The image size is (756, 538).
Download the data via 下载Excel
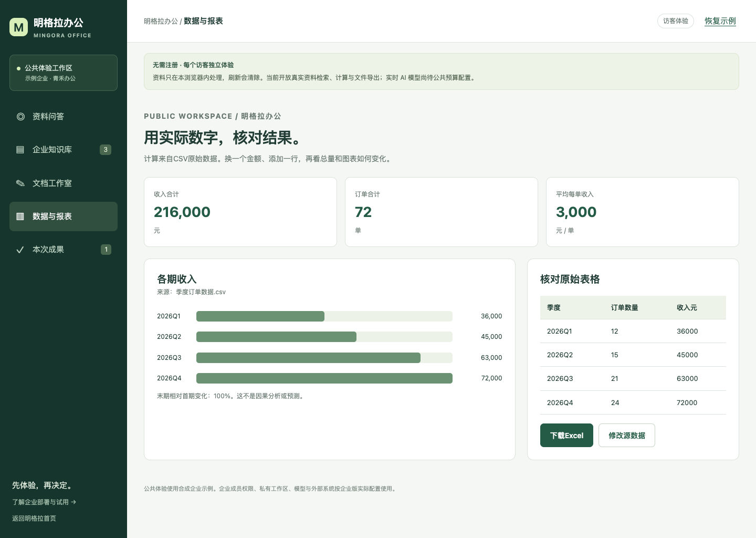566,436
